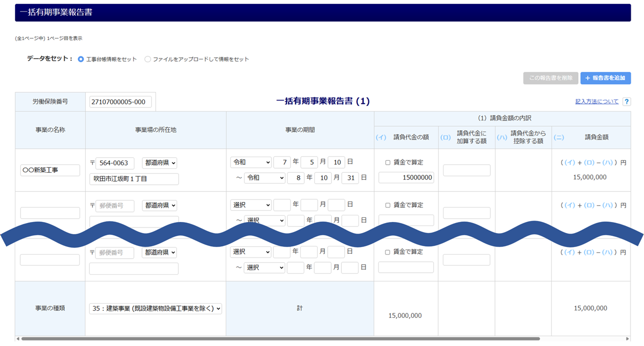The height and width of the screenshot is (346, 644).
Task: Open the end era 令和 dropdown
Action: click(265, 178)
